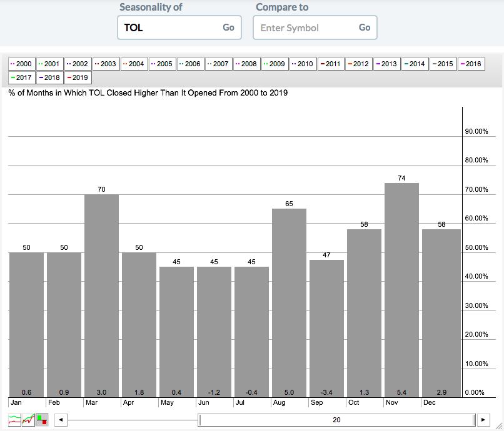Select the separate-lines chart mode icon
The width and height of the screenshot is (504, 431).
14,419
